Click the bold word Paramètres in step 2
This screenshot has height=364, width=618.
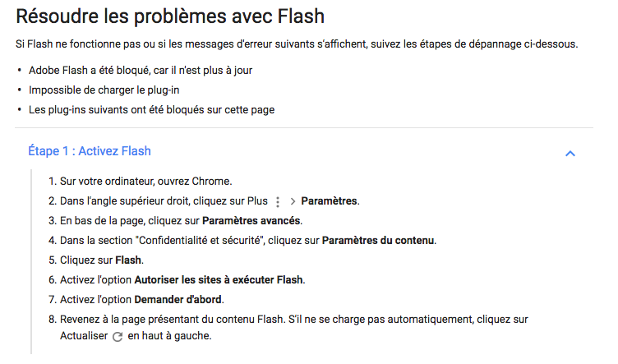click(x=330, y=201)
